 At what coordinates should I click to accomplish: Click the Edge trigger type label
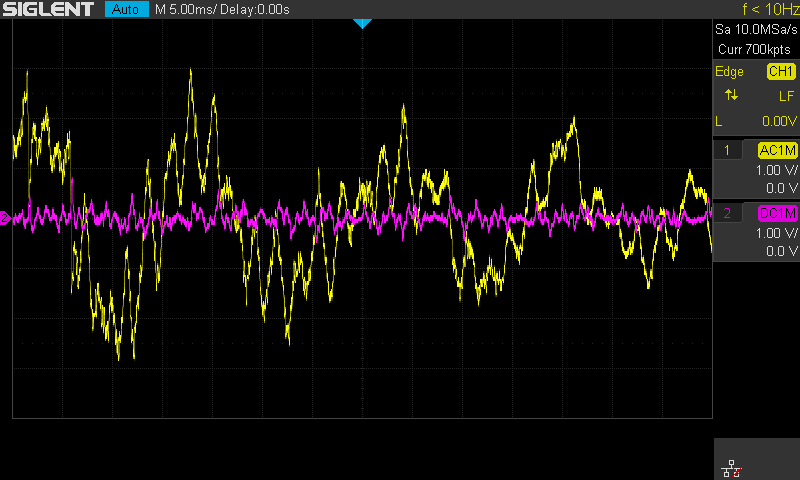(x=729, y=72)
